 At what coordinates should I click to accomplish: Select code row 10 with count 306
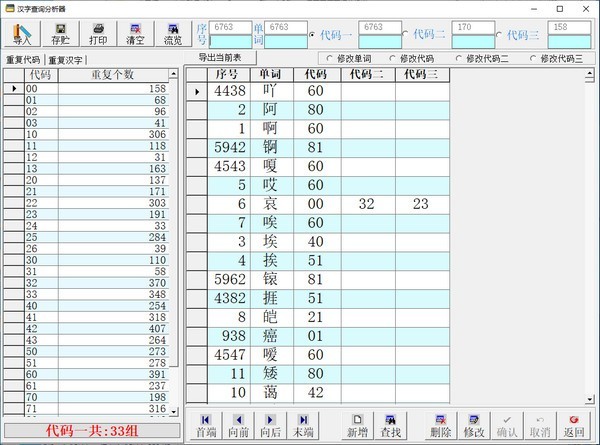[86, 134]
